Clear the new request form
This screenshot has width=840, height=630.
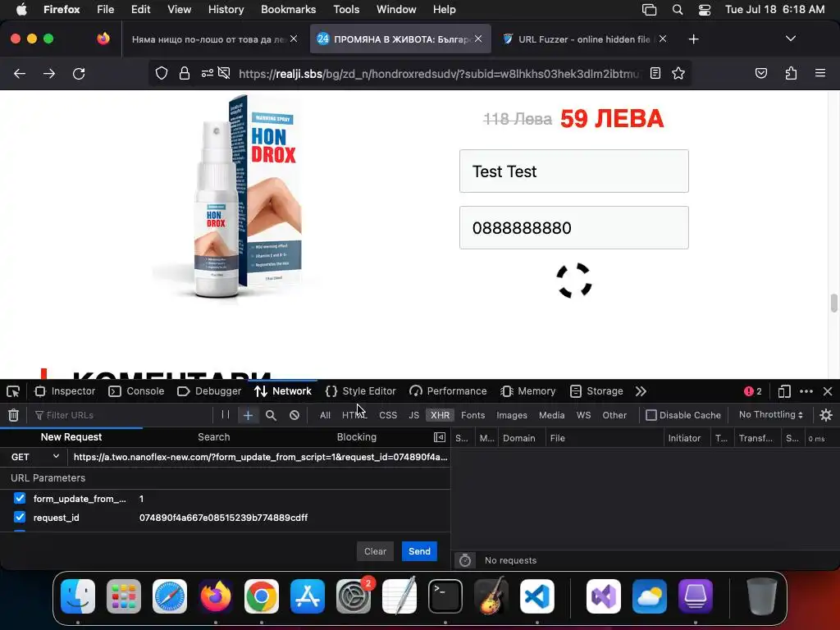click(x=375, y=551)
